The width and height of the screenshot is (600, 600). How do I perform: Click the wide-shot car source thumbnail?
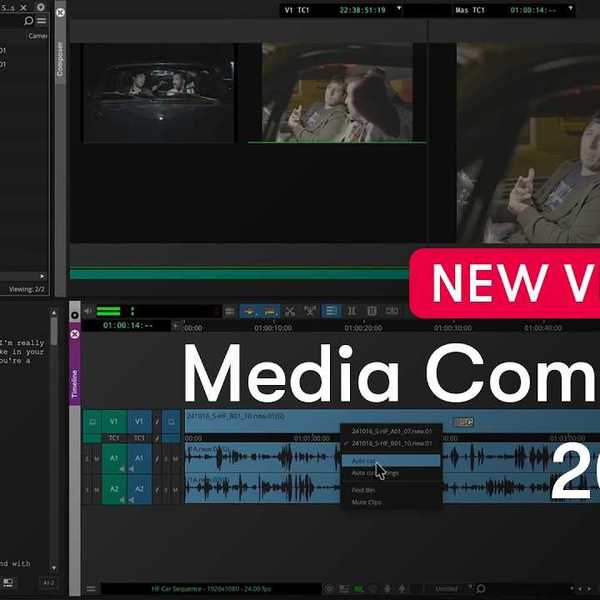coord(158,93)
